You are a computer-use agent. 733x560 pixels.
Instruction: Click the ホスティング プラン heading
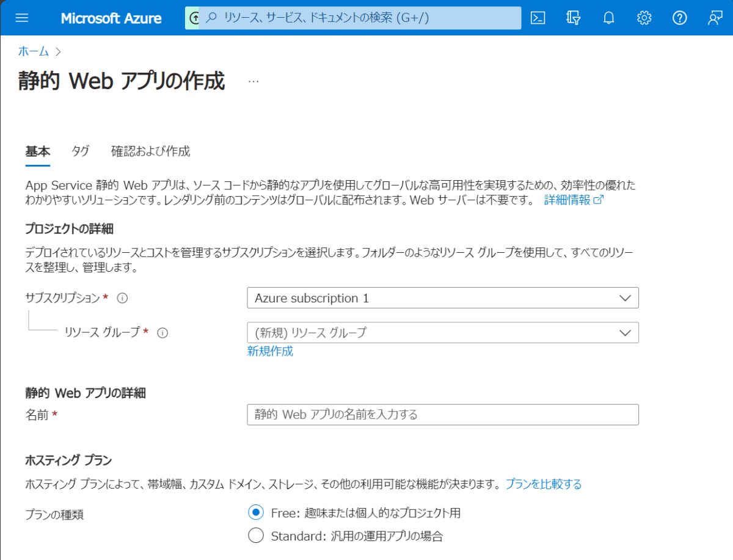[68, 460]
